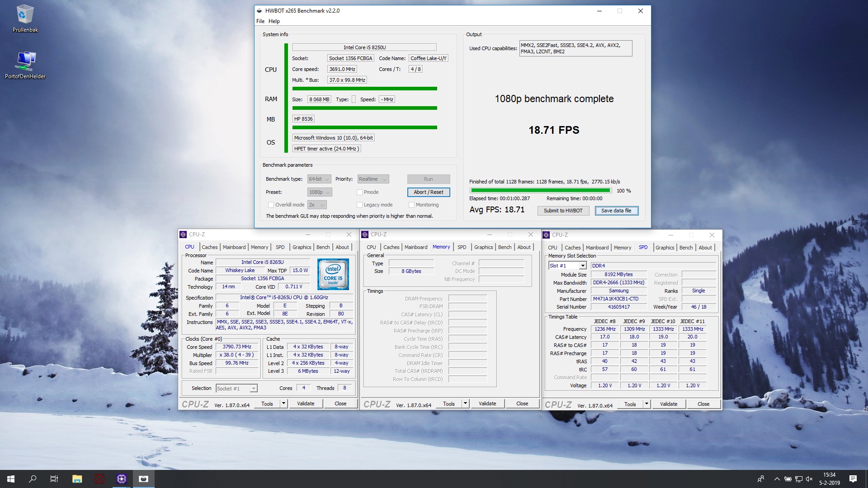868x488 pixels.
Task: Switch to Graphics tab in Memory CPU-Z window
Action: click(x=483, y=247)
